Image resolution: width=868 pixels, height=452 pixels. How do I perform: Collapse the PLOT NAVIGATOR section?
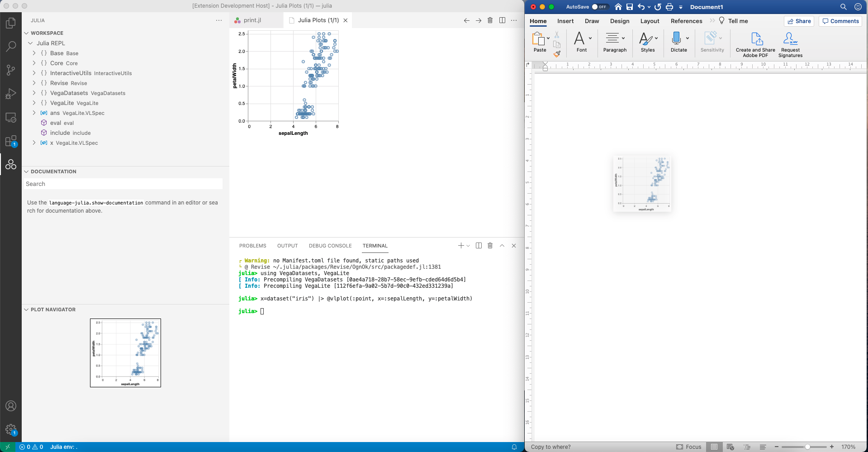coord(26,309)
